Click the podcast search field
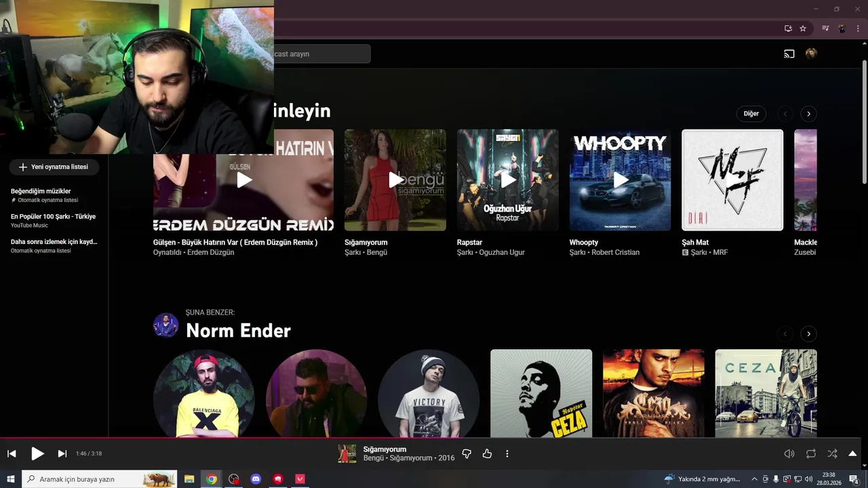868x488 pixels. coord(322,54)
